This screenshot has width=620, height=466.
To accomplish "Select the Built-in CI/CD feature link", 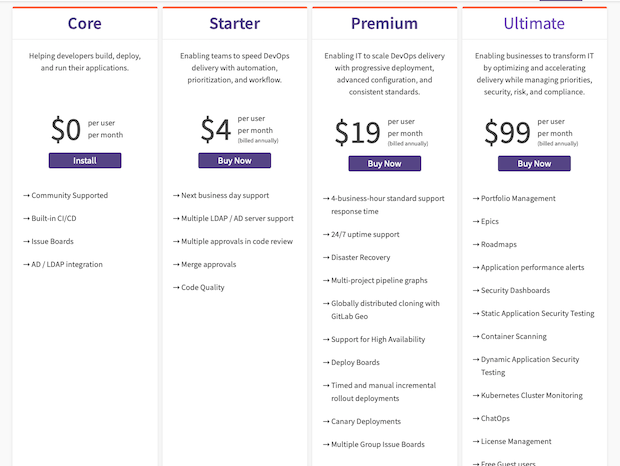I will pyautogui.click(x=54, y=218).
